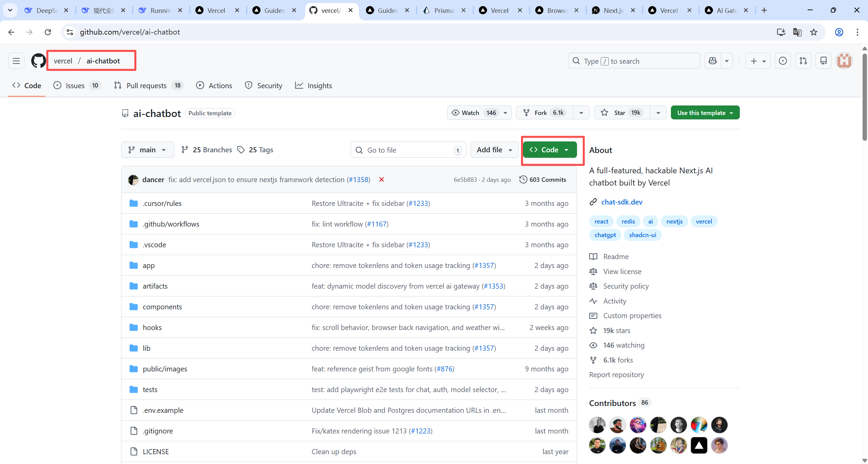Screen dimensions: 868x464
Task: Star the ai-chatbot repository
Action: (622, 113)
